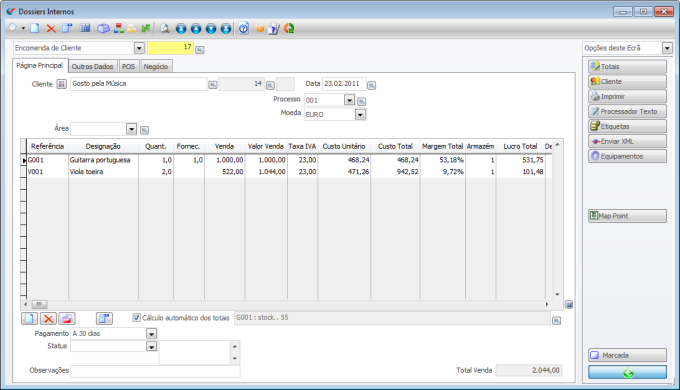Delete line with red X below grid
680x390 pixels.
click(x=48, y=318)
